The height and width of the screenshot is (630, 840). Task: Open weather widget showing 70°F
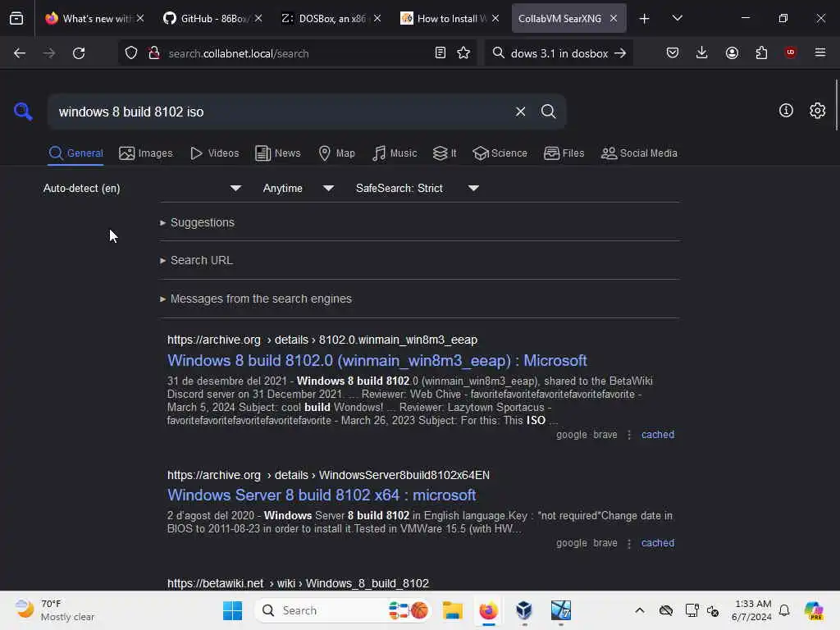[55, 610]
